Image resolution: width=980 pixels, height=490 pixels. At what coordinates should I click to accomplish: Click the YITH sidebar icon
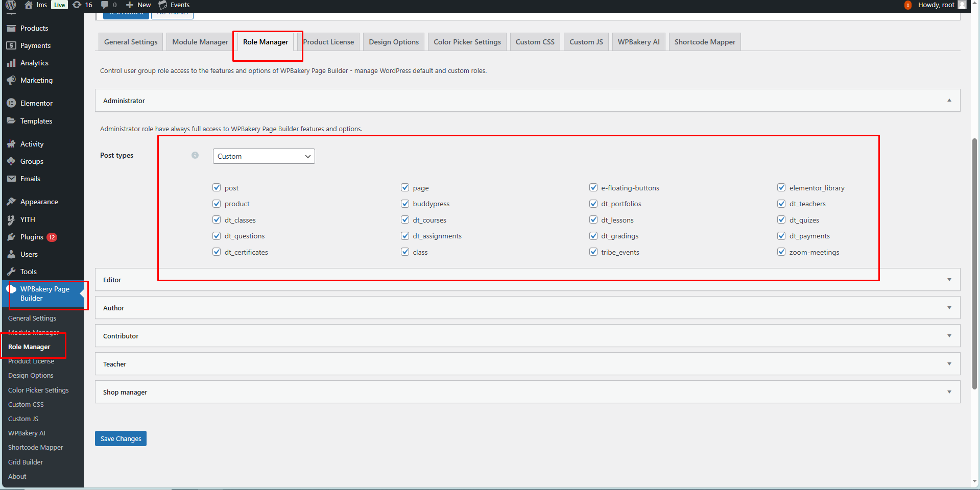click(x=11, y=219)
